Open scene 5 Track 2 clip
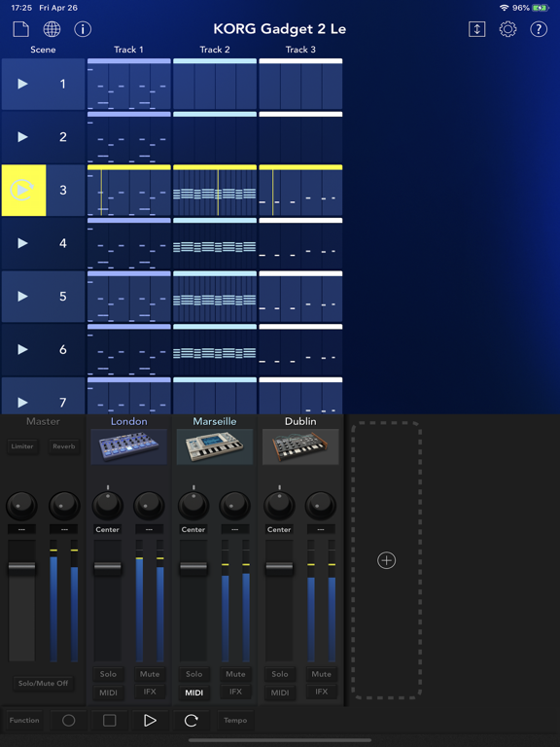 [215, 297]
